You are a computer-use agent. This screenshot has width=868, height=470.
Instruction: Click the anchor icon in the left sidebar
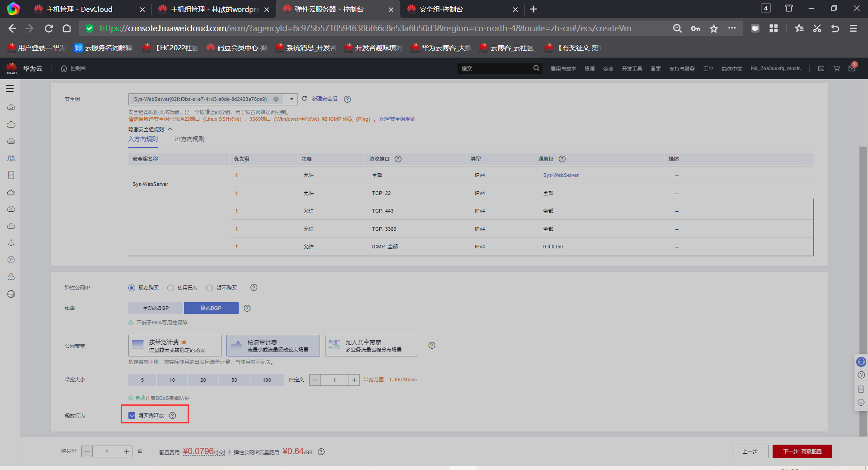(11, 243)
